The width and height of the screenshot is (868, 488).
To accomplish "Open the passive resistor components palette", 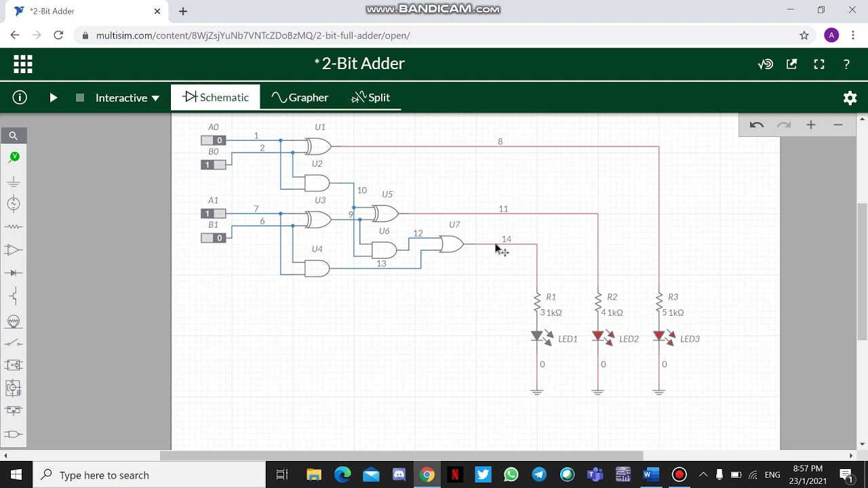I will tap(14, 226).
